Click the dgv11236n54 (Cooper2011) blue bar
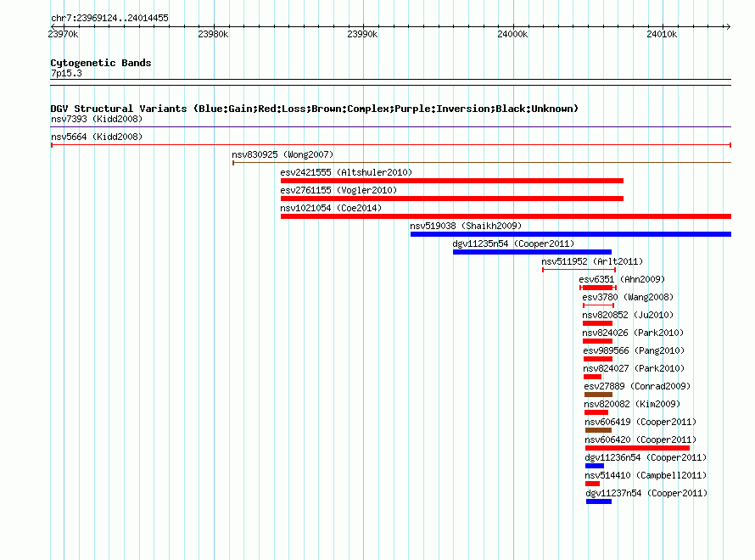Screen dimensions: 755x560 coord(595,466)
